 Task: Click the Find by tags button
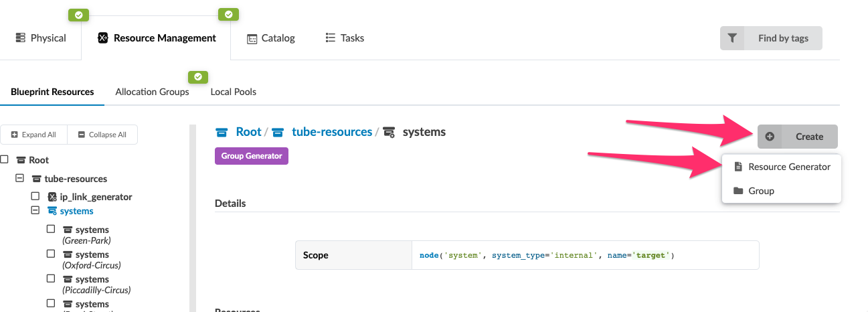771,38
